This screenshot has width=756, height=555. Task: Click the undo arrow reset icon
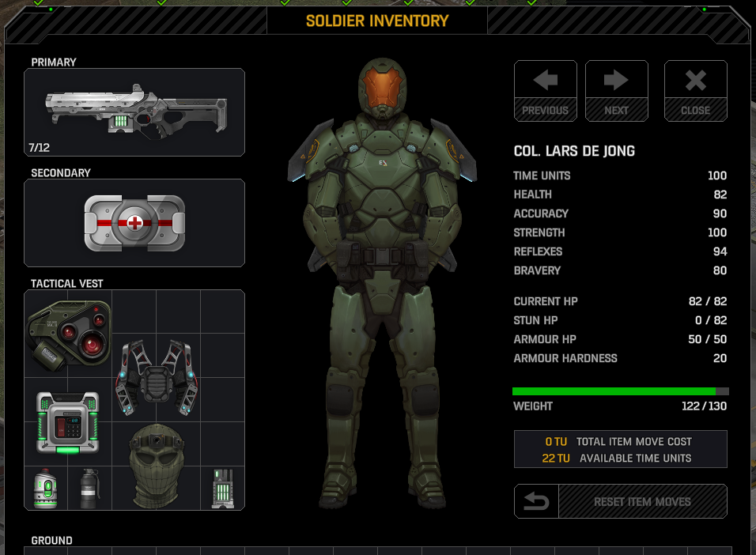(536, 501)
